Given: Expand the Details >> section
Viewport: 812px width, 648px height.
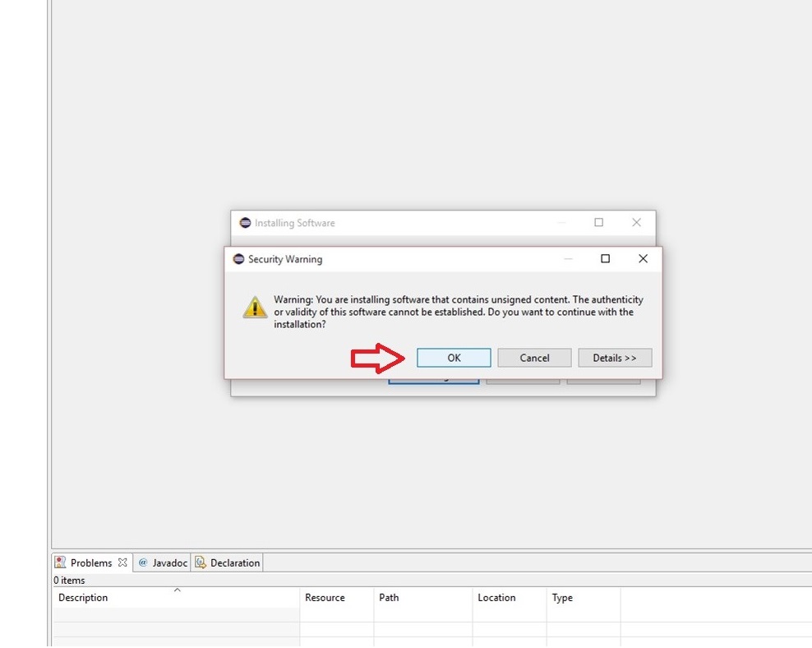Looking at the screenshot, I should [615, 358].
